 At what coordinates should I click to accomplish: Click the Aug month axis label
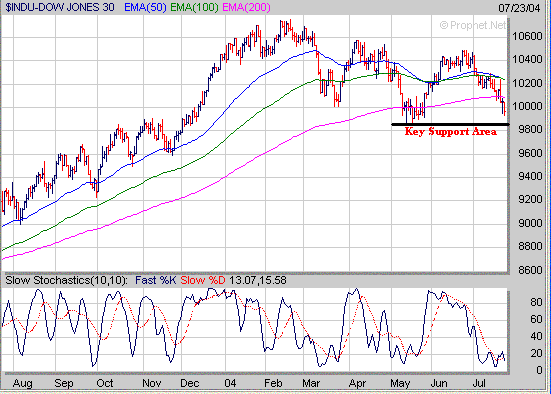click(22, 383)
